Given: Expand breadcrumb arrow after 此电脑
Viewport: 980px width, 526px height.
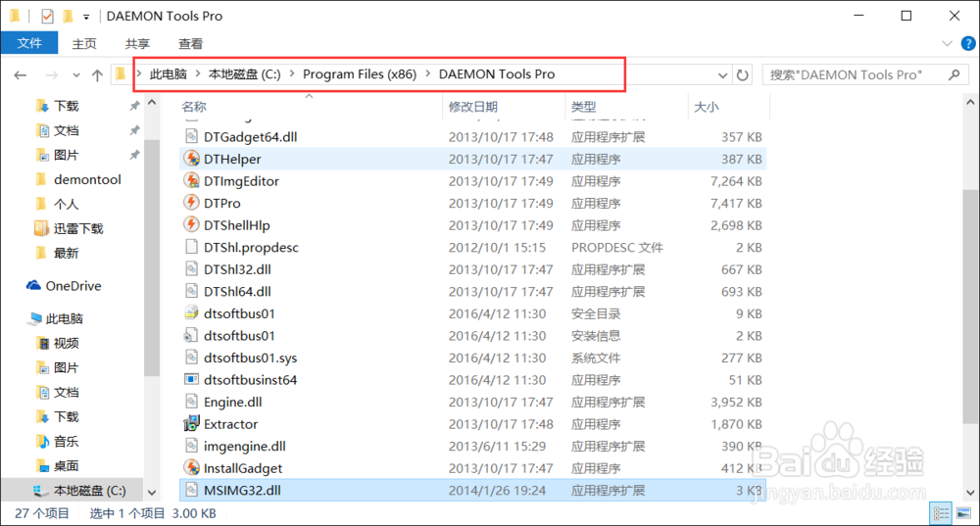Looking at the screenshot, I should pyautogui.click(x=198, y=73).
